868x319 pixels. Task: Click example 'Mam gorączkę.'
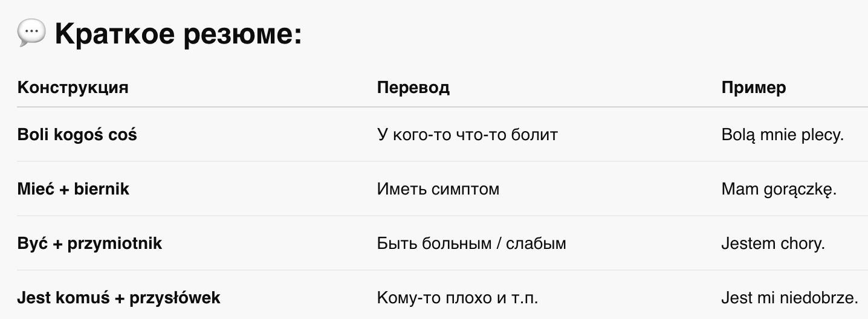point(779,190)
